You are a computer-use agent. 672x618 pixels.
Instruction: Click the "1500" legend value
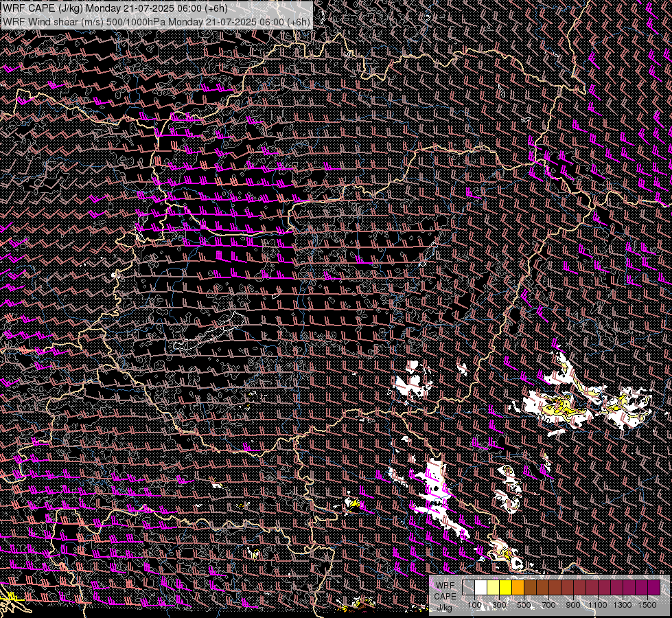click(x=647, y=605)
